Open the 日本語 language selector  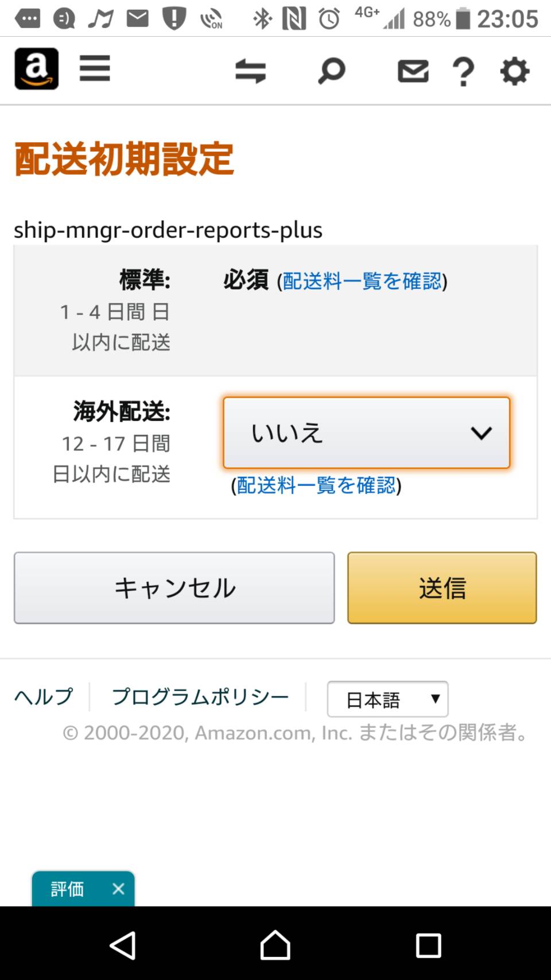point(387,699)
